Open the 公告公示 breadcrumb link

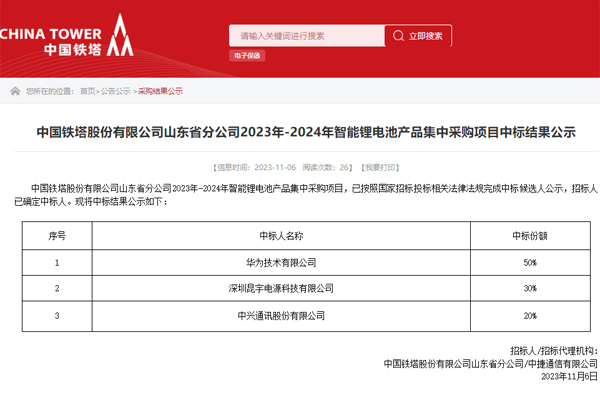pyautogui.click(x=116, y=90)
